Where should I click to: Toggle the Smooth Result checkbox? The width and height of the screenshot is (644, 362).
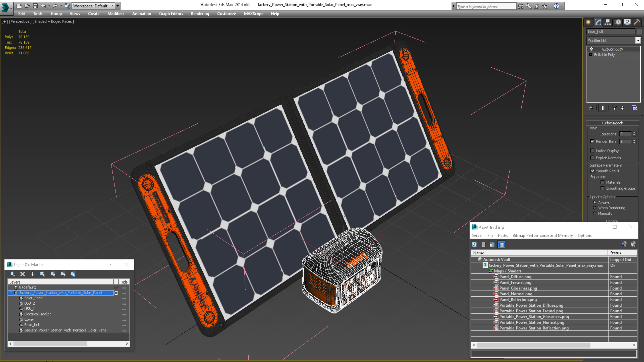[593, 171]
